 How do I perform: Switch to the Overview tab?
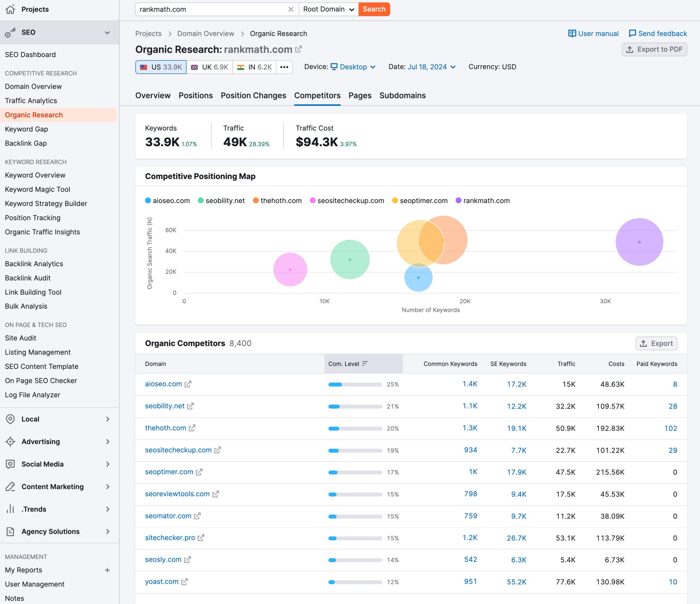pos(153,96)
